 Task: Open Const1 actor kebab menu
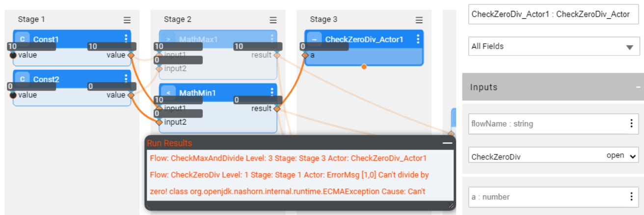pos(126,38)
